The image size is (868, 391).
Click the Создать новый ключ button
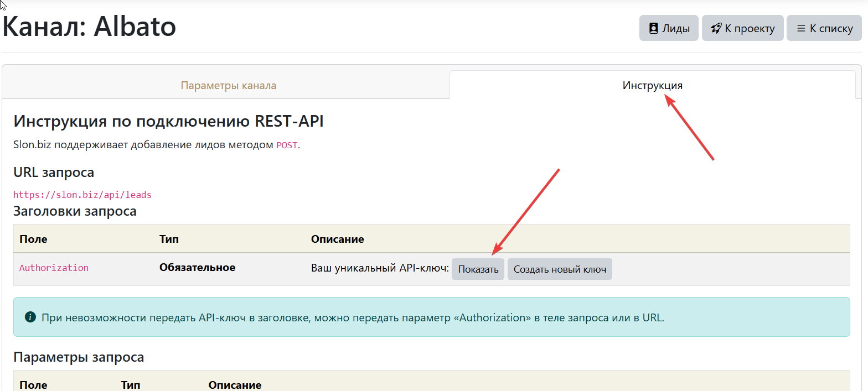tap(560, 269)
